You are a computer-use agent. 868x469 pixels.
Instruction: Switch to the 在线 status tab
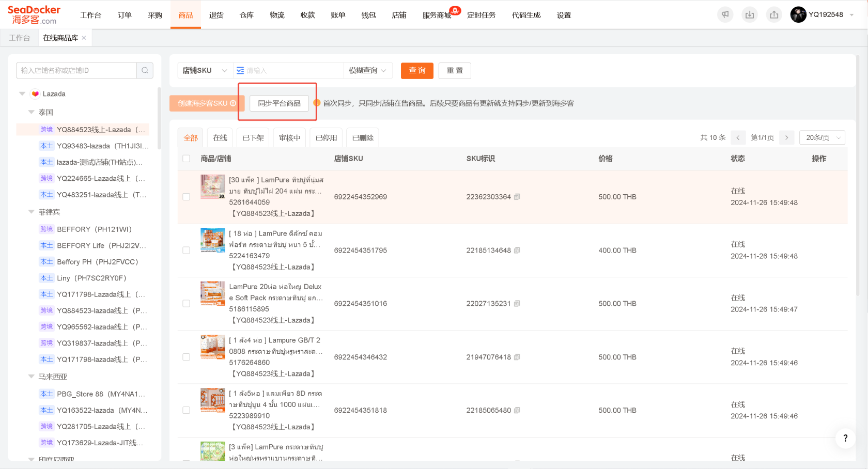pyautogui.click(x=220, y=138)
